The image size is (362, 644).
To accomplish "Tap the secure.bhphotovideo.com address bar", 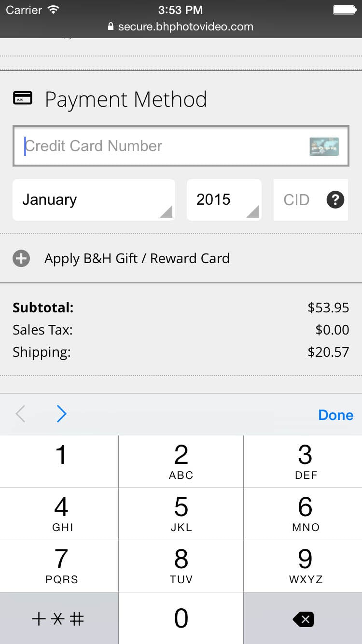I will pos(185,27).
